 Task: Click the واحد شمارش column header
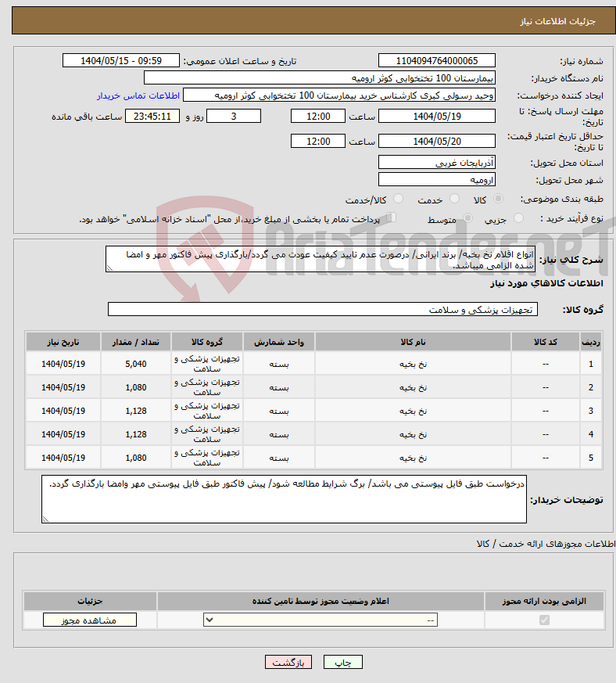[279, 342]
